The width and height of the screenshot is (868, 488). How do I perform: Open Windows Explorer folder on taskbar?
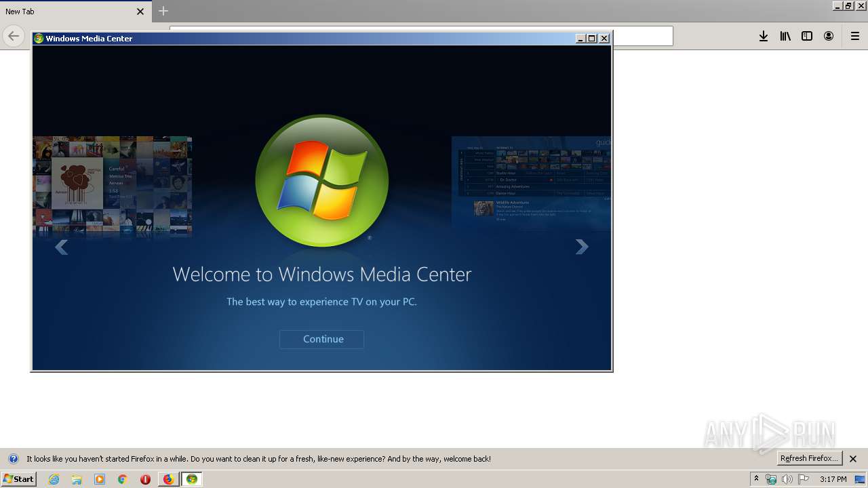[77, 479]
